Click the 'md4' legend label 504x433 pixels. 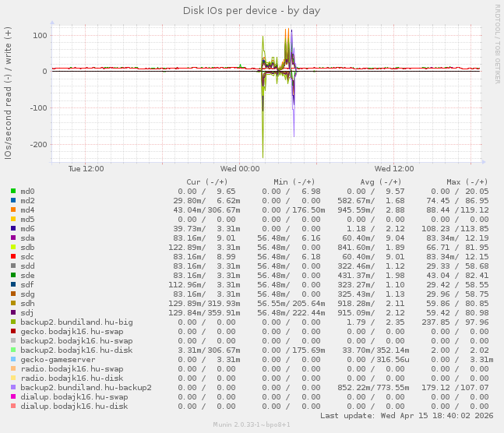27,210
